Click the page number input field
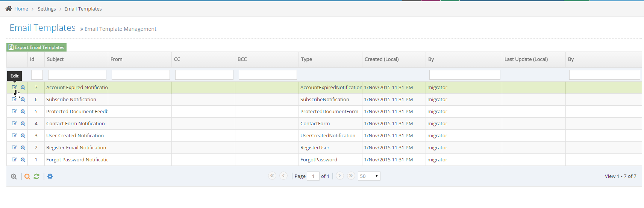Image resolution: width=644 pixels, height=208 pixels. coord(313,176)
